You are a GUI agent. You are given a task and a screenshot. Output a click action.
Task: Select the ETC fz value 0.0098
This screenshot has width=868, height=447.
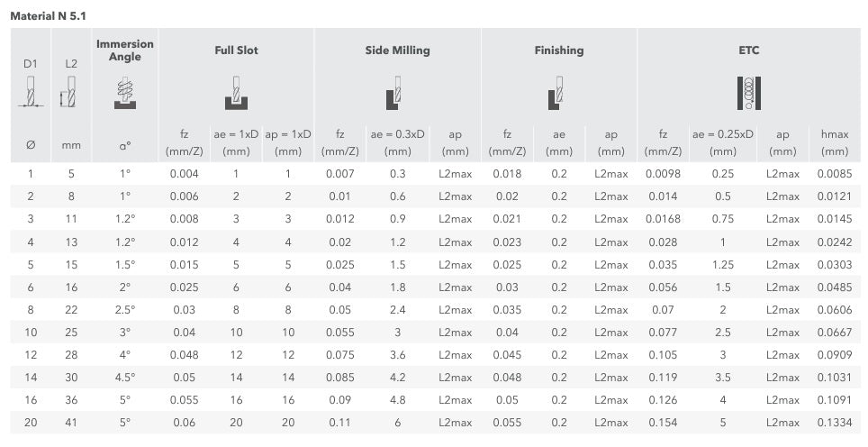pyautogui.click(x=664, y=173)
